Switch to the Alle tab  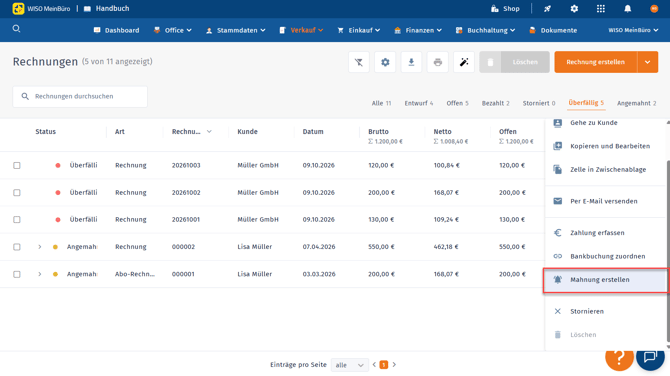tap(381, 103)
